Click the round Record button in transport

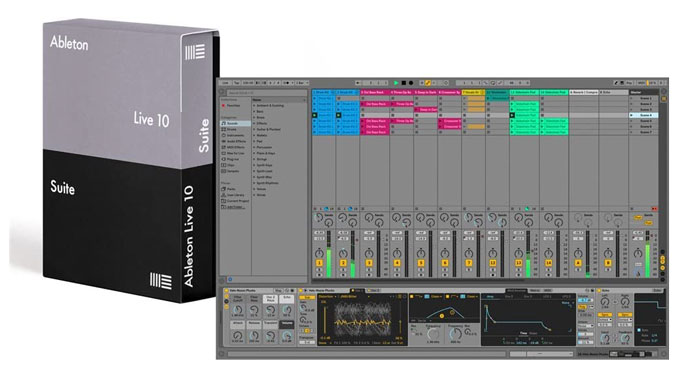pos(411,83)
